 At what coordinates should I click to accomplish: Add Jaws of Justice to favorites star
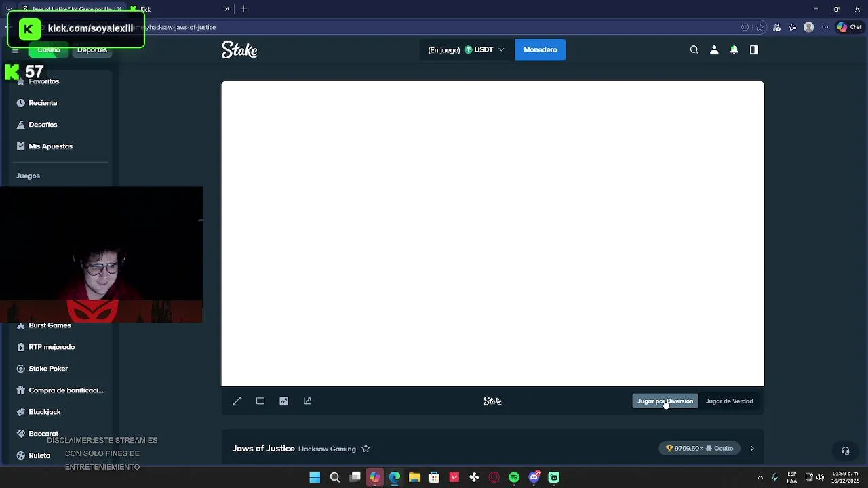(x=366, y=449)
